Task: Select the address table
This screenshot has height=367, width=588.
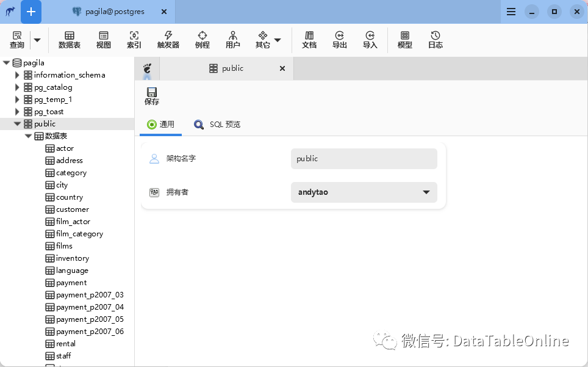Action: pyautogui.click(x=70, y=161)
